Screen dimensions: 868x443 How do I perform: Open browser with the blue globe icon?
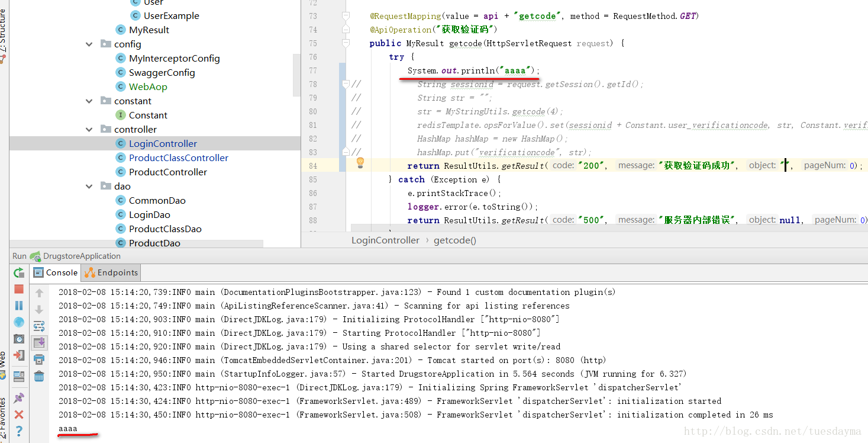(x=19, y=322)
